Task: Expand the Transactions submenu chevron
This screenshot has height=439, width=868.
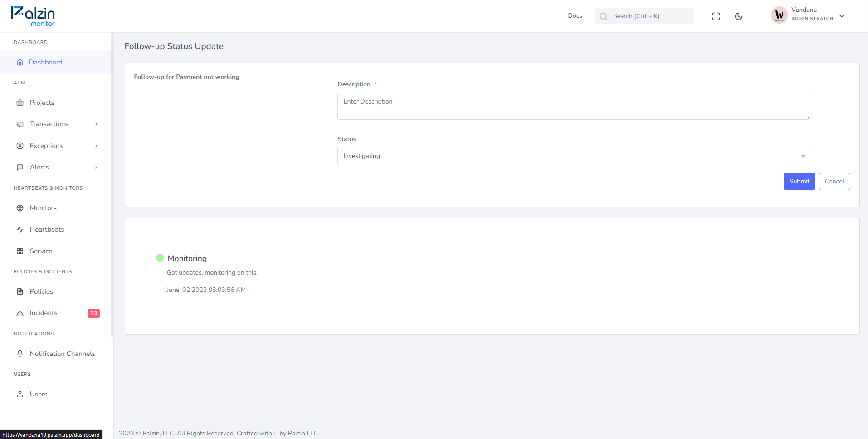Action: [96, 124]
